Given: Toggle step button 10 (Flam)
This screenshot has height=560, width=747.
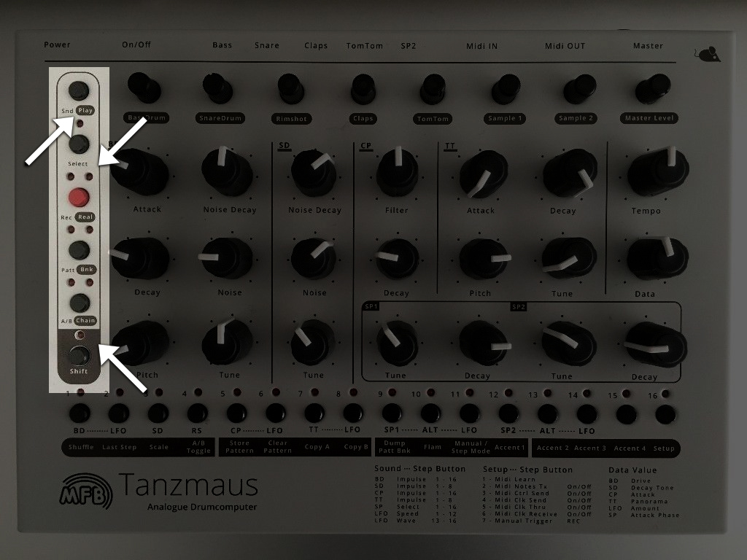Looking at the screenshot, I should point(430,413).
